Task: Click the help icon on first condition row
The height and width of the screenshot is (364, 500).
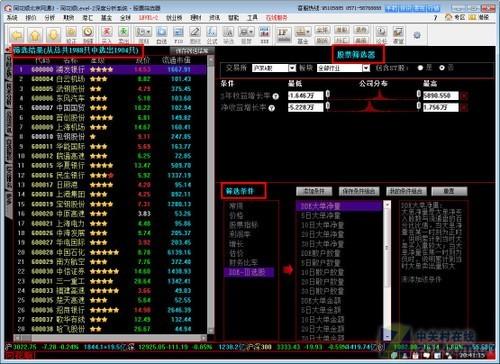Action: 276,96
